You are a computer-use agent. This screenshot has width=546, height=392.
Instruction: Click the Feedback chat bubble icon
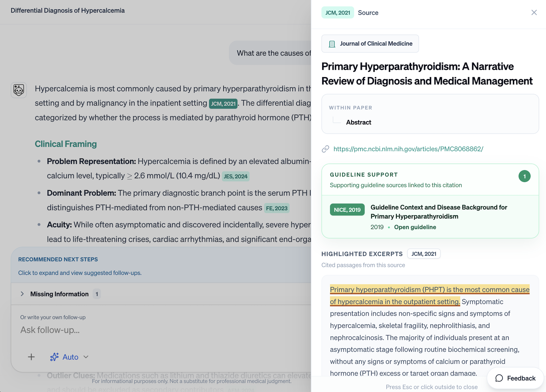[499, 378]
